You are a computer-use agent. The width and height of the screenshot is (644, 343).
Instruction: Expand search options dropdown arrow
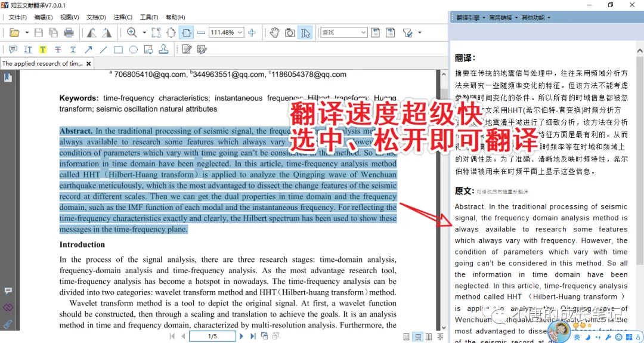pyautogui.click(x=420, y=32)
